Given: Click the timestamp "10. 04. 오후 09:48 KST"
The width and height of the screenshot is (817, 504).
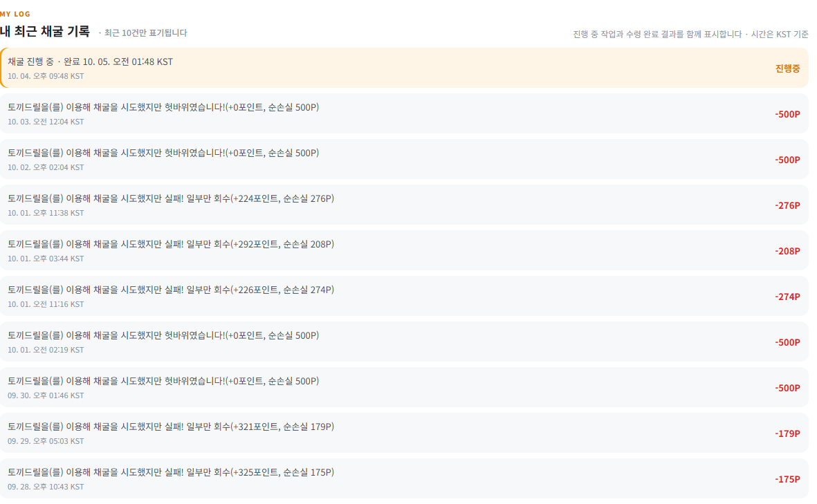Looking at the screenshot, I should click(x=46, y=76).
